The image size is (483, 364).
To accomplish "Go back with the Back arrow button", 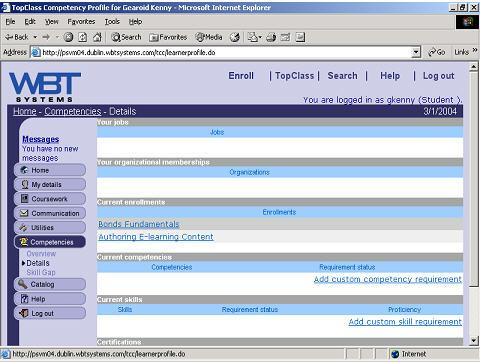I will pos(16,37).
